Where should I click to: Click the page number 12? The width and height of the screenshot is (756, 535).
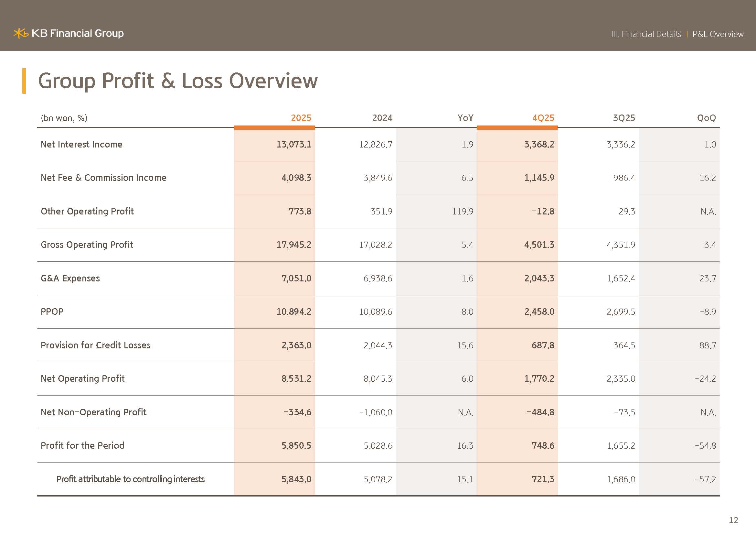click(733, 520)
